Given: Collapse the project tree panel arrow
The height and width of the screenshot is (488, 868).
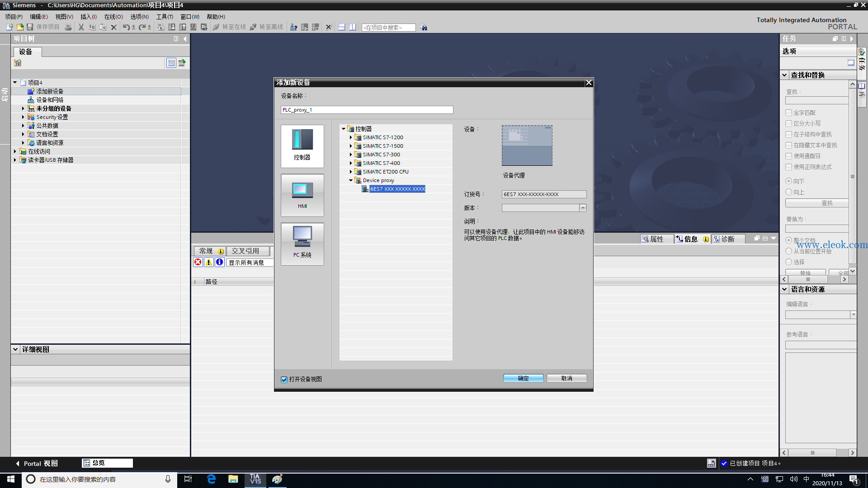Looking at the screenshot, I should (x=185, y=39).
